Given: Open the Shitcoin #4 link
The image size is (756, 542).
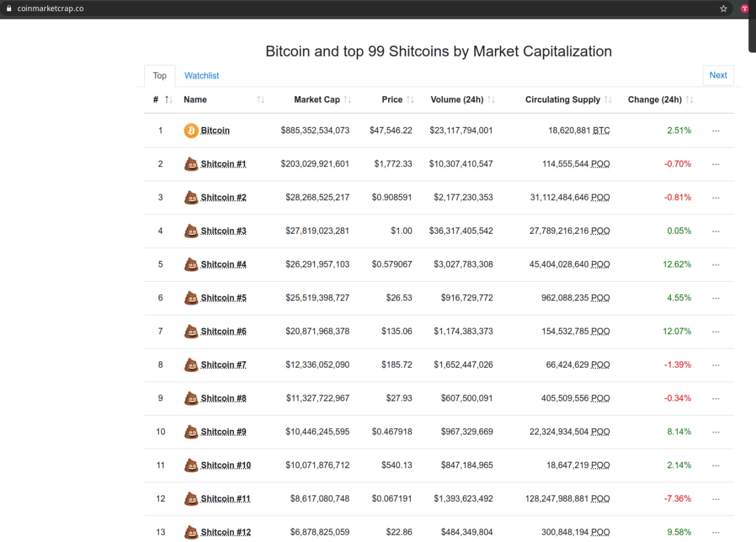Looking at the screenshot, I should [x=223, y=265].
